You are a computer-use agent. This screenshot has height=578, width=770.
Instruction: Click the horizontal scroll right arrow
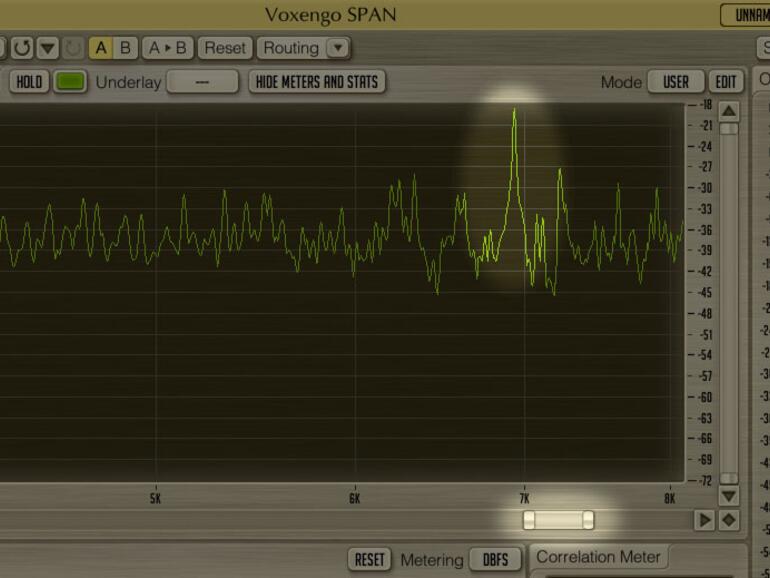[x=705, y=520]
